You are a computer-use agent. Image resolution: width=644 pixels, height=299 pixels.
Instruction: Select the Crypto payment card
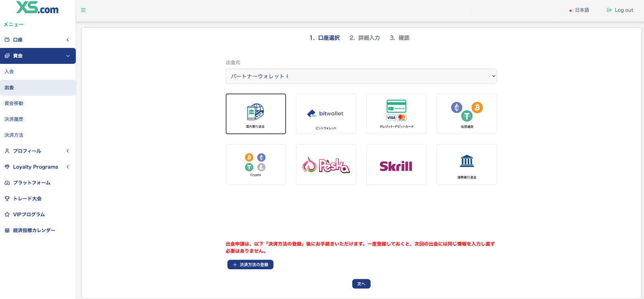click(256, 164)
